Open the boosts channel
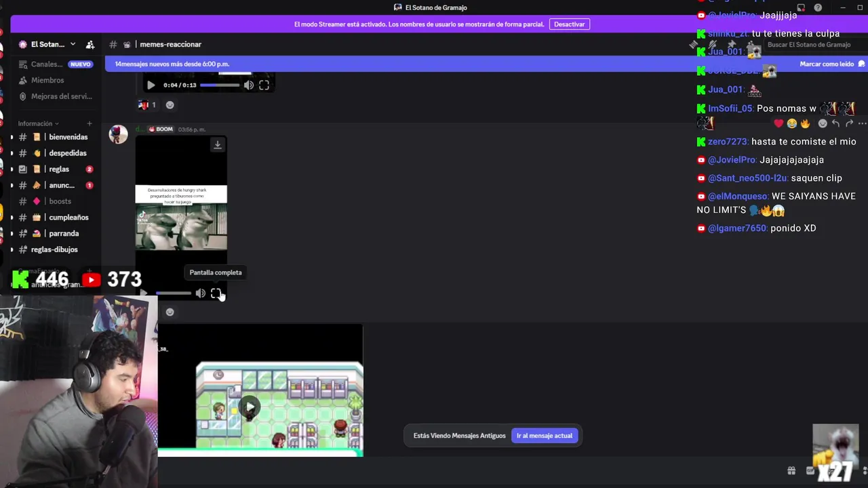868x488 pixels. pos(56,201)
